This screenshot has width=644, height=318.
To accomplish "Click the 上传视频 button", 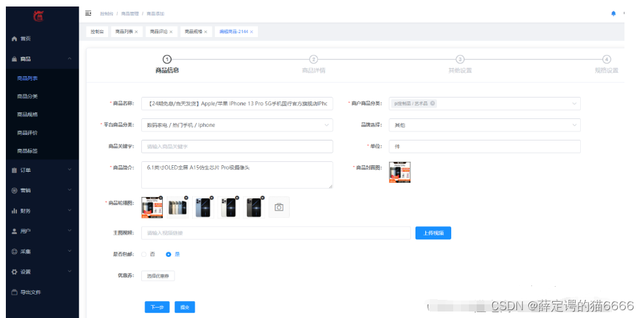I will click(x=433, y=233).
